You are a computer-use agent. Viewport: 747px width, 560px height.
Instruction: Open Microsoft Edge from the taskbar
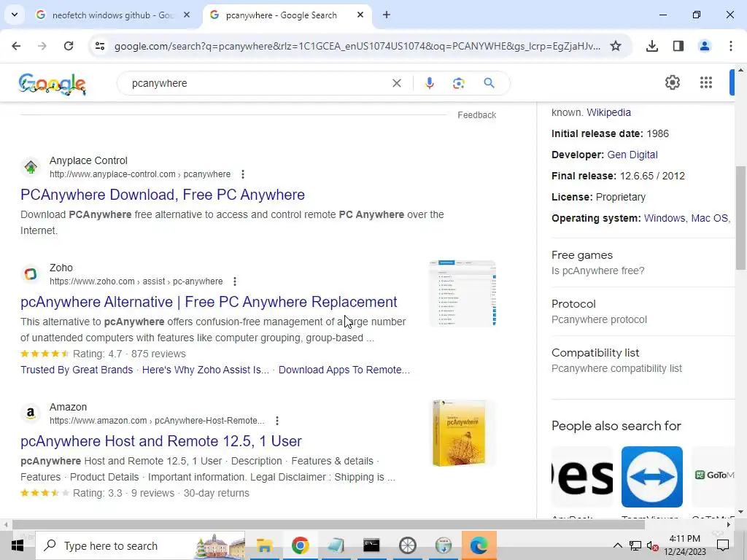click(x=479, y=545)
